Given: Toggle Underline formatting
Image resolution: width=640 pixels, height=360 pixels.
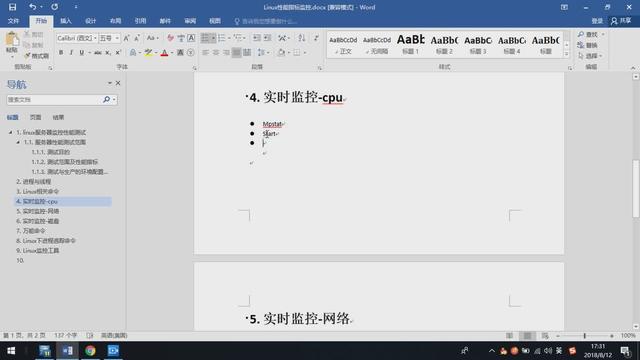Looking at the screenshot, I should [82, 52].
